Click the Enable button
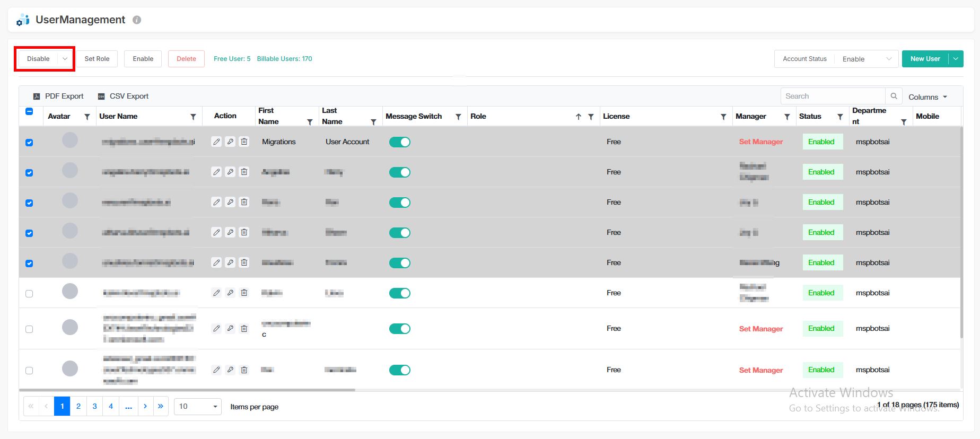Screen dimensions: 980x439 (x=143, y=59)
